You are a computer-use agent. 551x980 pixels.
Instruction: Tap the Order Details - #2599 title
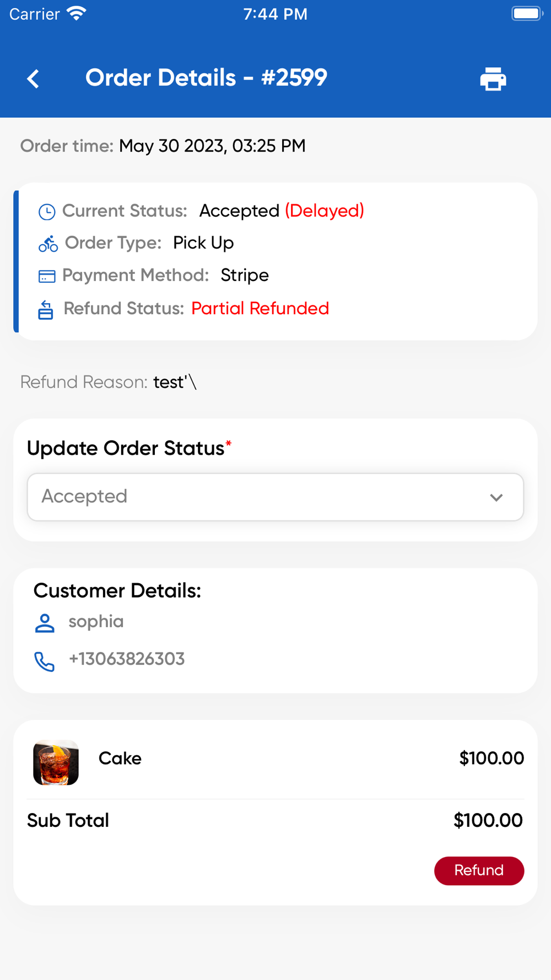click(206, 78)
